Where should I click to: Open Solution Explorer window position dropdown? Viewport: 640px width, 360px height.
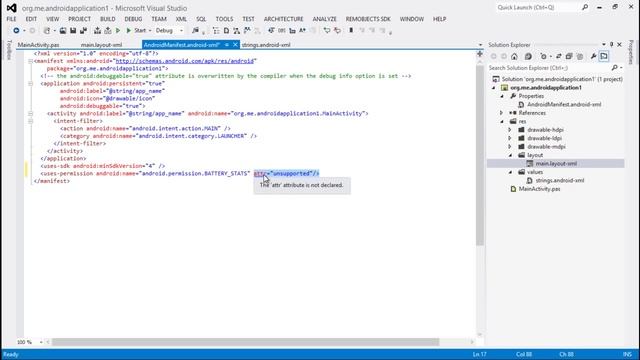coord(604,44)
